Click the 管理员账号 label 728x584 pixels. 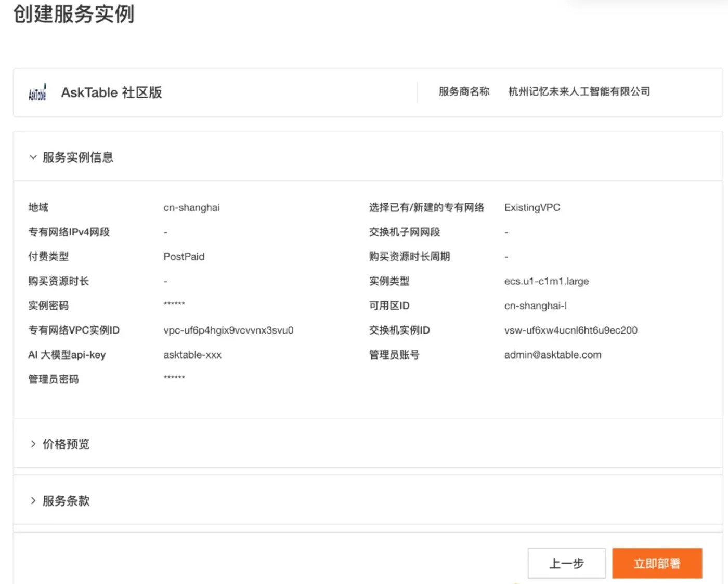coord(394,355)
